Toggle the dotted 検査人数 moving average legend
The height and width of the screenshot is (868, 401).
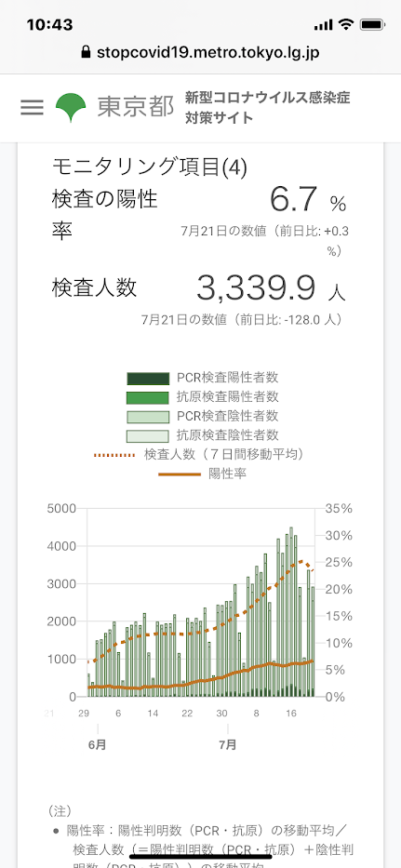coord(201,455)
